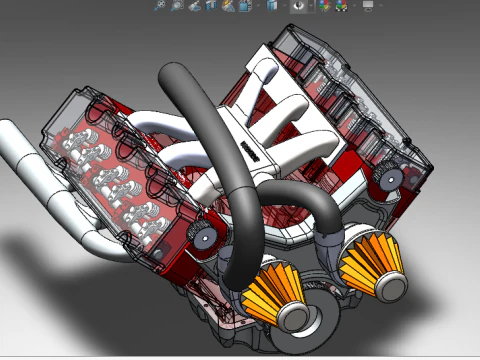This screenshot has height=360, width=480.
Task: Click the View Settings monitor icon
Action: [x=368, y=5]
